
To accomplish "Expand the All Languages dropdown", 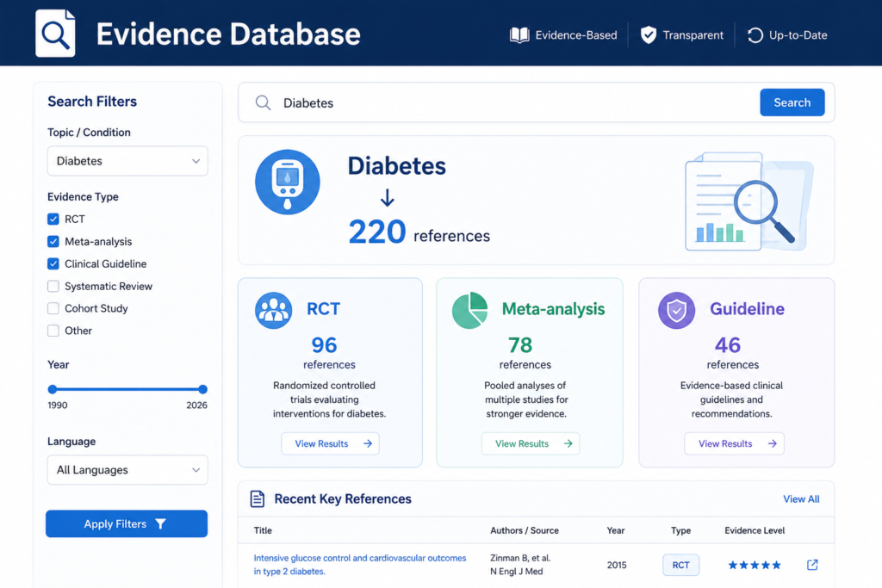I will click(x=127, y=470).
